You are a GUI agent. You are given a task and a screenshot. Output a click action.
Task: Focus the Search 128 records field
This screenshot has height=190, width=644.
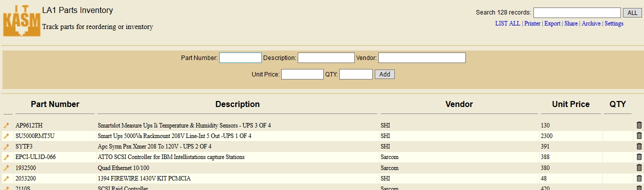click(x=577, y=12)
